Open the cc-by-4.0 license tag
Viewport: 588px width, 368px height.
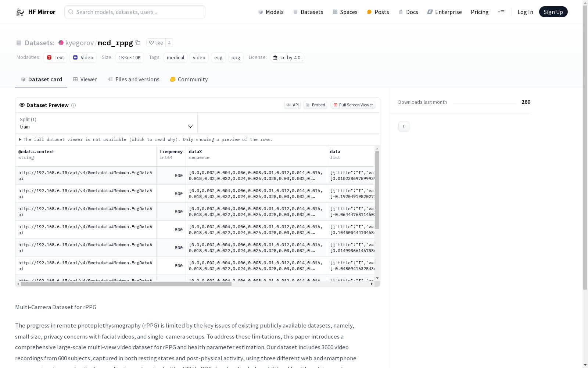[287, 57]
